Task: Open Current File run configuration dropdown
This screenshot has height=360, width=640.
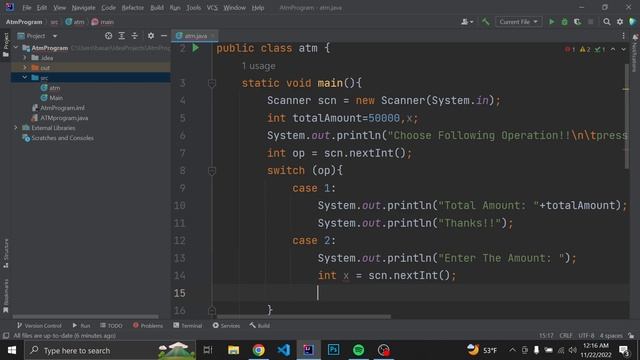Action: tap(518, 22)
